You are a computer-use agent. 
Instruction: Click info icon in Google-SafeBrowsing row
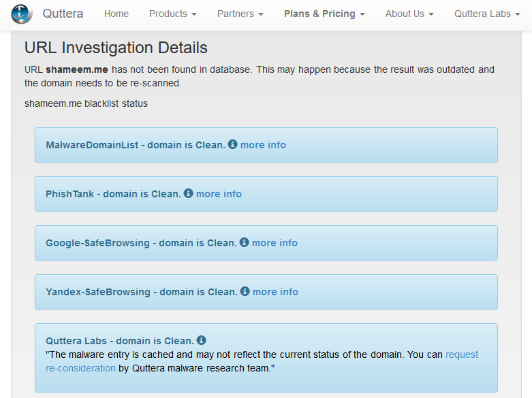[x=244, y=242]
